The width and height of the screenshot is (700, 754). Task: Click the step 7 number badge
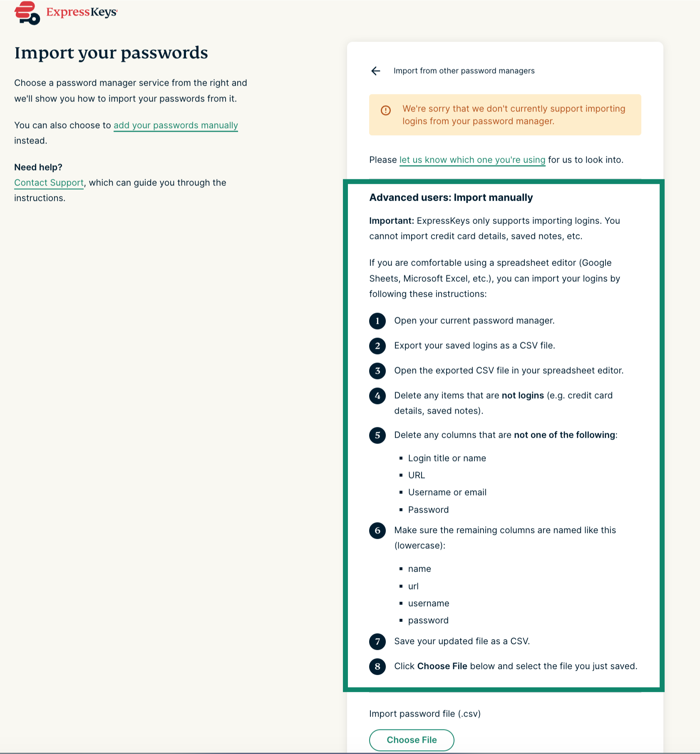[x=377, y=641]
